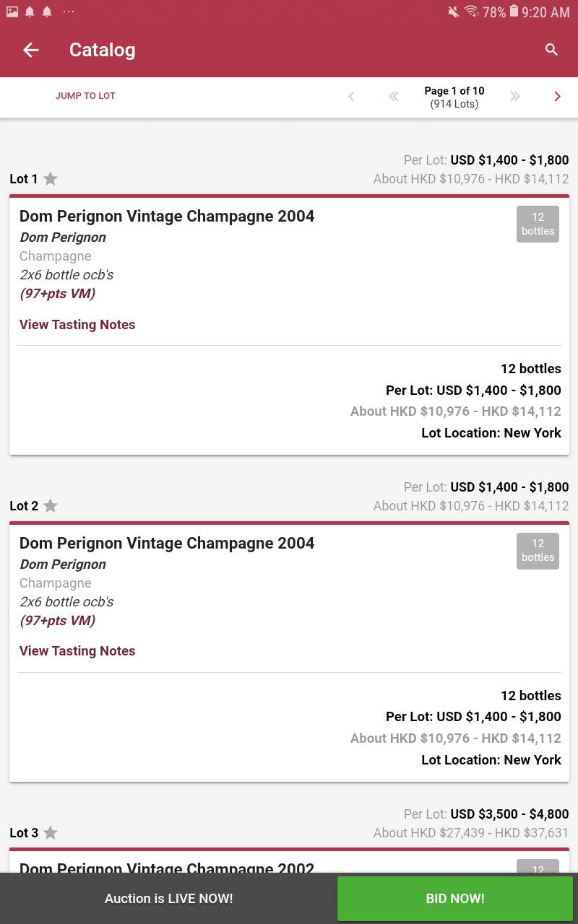Go to previous page chevron
Screen dimensions: 578x924
click(352, 97)
